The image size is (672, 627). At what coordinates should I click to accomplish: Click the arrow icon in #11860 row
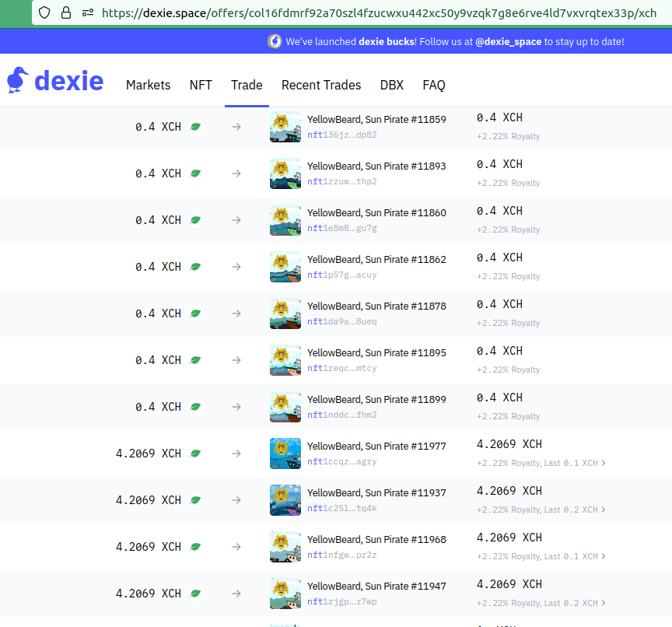pos(236,220)
